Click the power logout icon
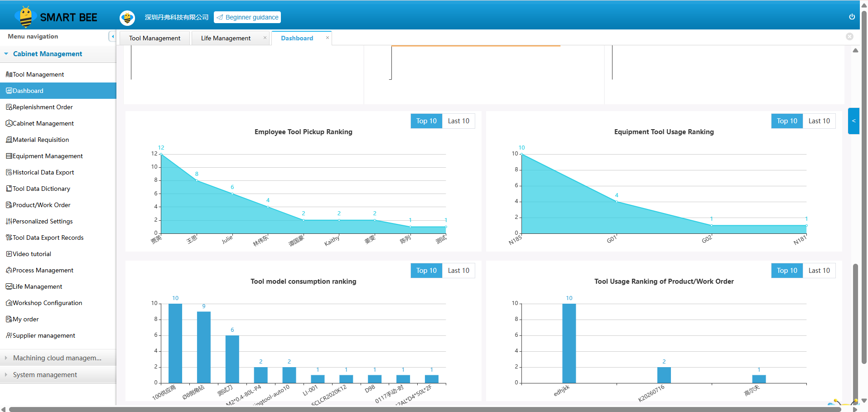This screenshot has width=868, height=412. click(x=852, y=17)
